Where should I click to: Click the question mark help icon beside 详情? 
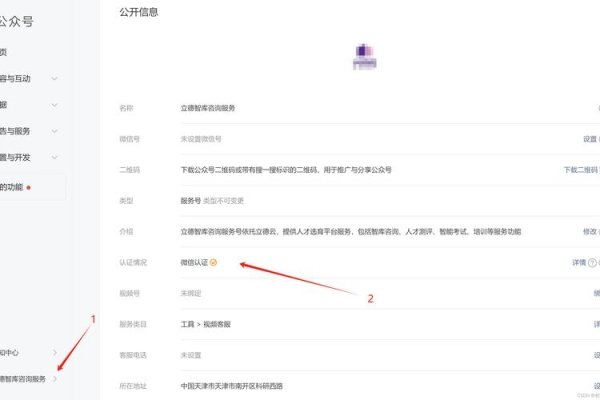592,263
